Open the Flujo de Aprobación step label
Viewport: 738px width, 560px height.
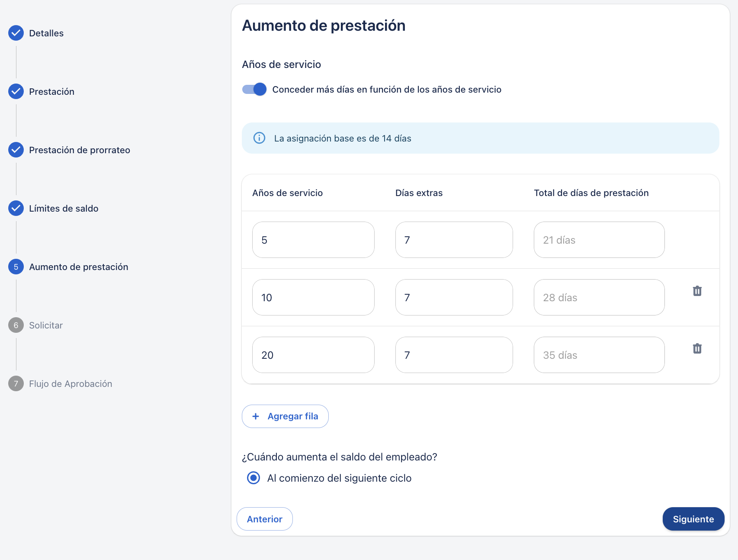71,383
